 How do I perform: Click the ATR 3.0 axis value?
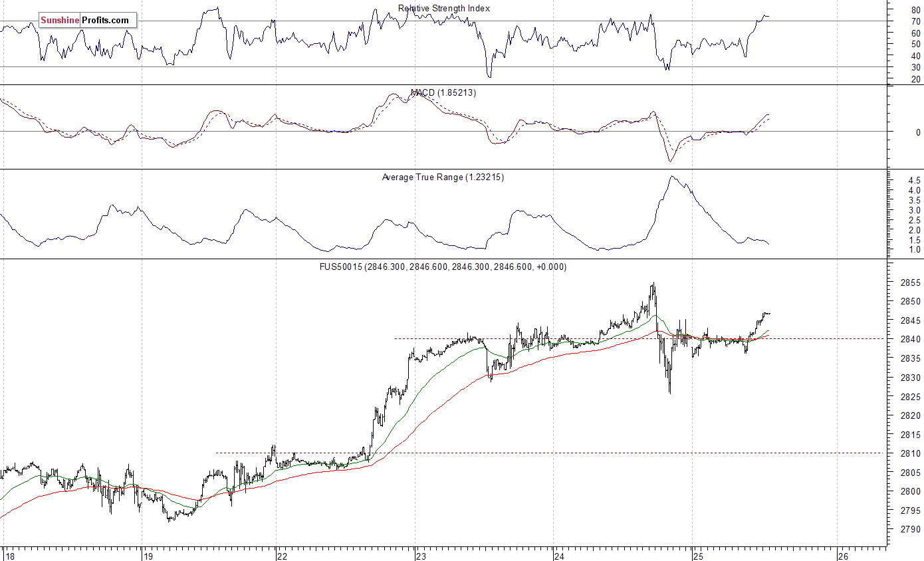(915, 211)
